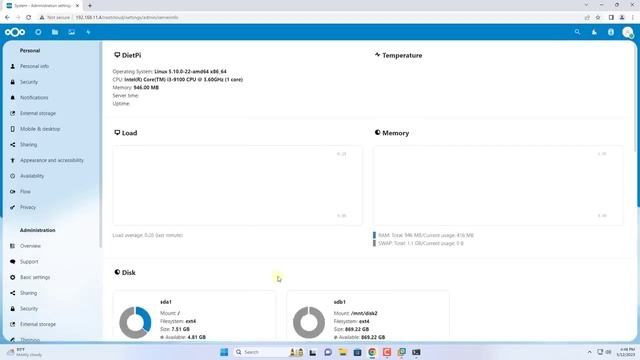Open Appearance and accessibility settings

[x=52, y=160]
